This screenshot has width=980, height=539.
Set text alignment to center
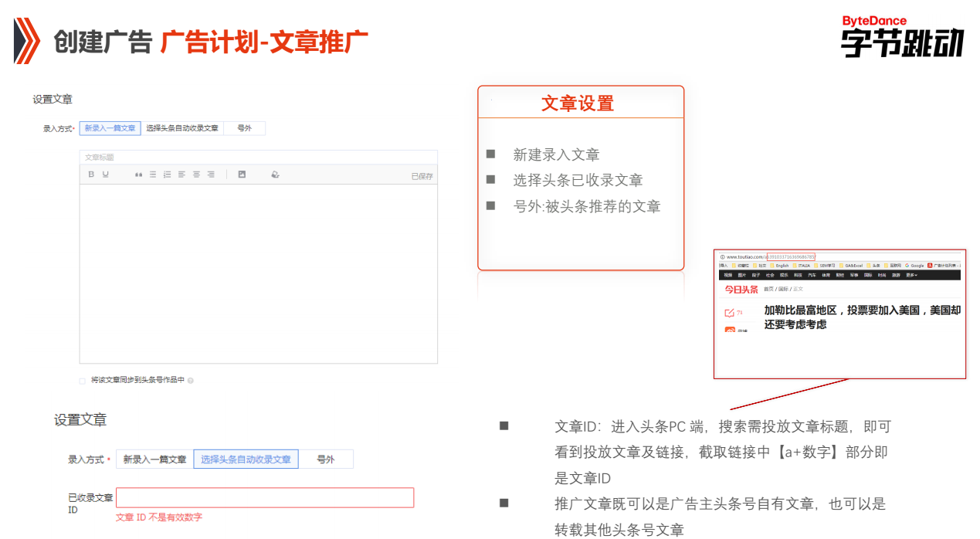[196, 174]
